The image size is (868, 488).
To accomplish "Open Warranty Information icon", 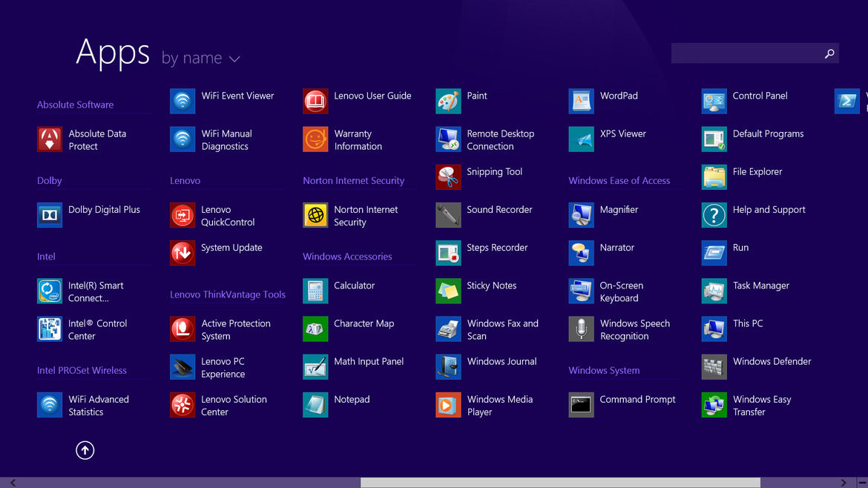I will pos(315,139).
